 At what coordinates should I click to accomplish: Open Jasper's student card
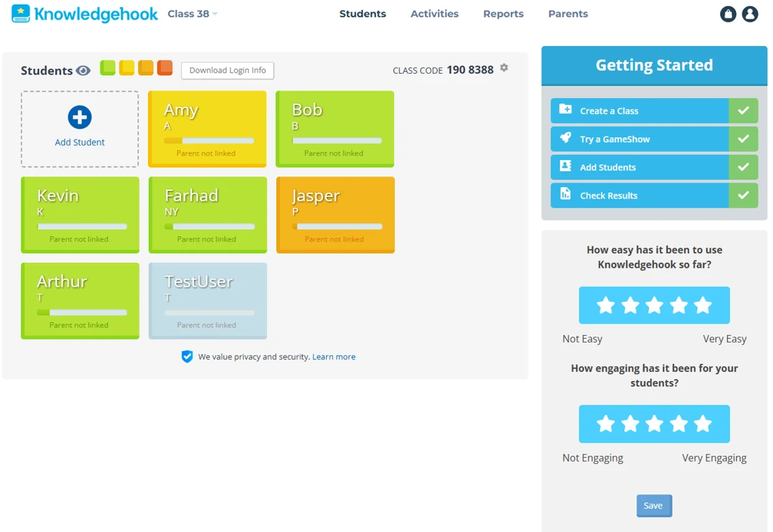coord(335,215)
